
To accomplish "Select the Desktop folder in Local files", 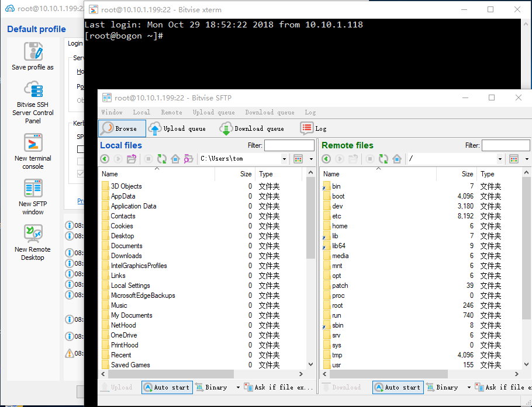I will pos(122,236).
